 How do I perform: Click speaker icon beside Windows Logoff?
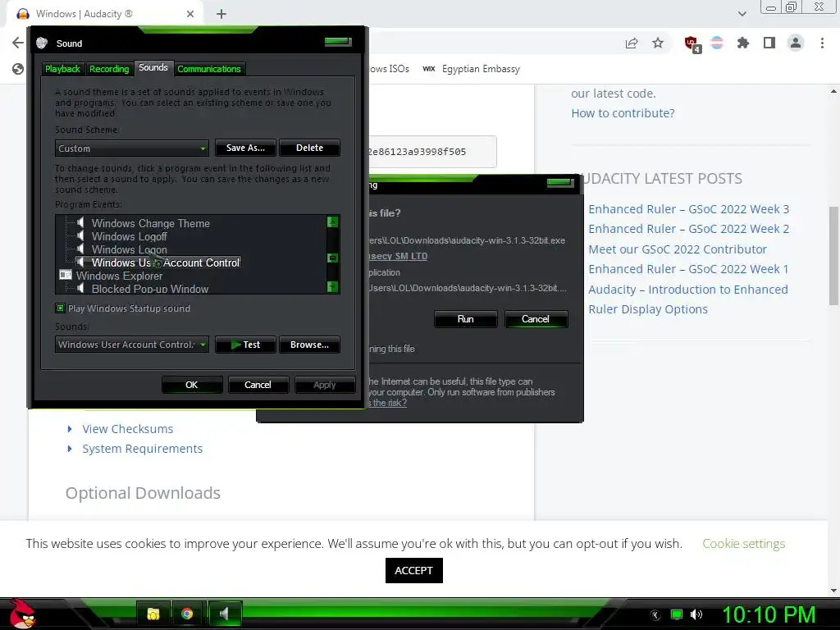80,236
